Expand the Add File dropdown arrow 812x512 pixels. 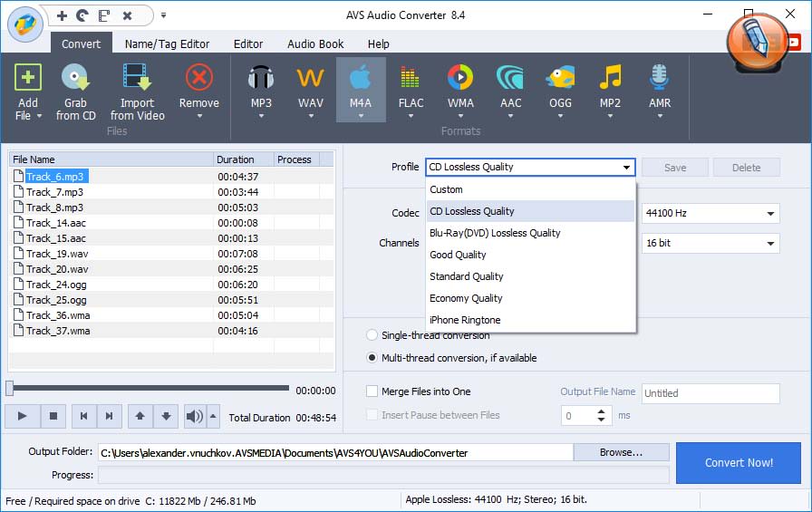pyautogui.click(x=39, y=117)
